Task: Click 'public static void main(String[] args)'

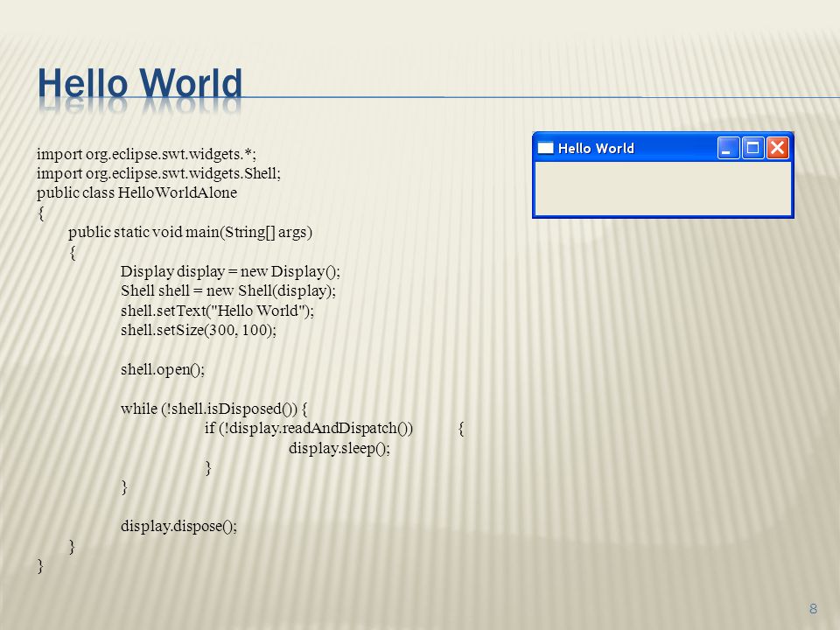Action: (190, 233)
